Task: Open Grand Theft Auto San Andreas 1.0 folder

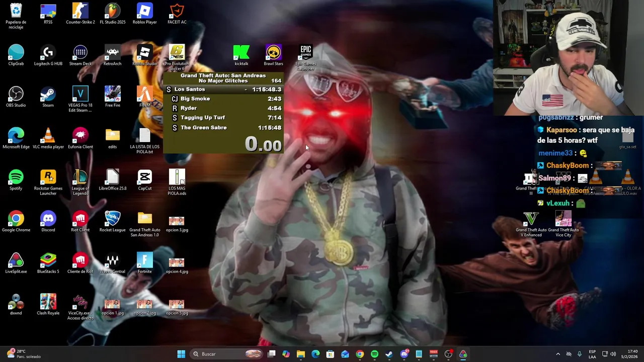Action: coord(145,224)
